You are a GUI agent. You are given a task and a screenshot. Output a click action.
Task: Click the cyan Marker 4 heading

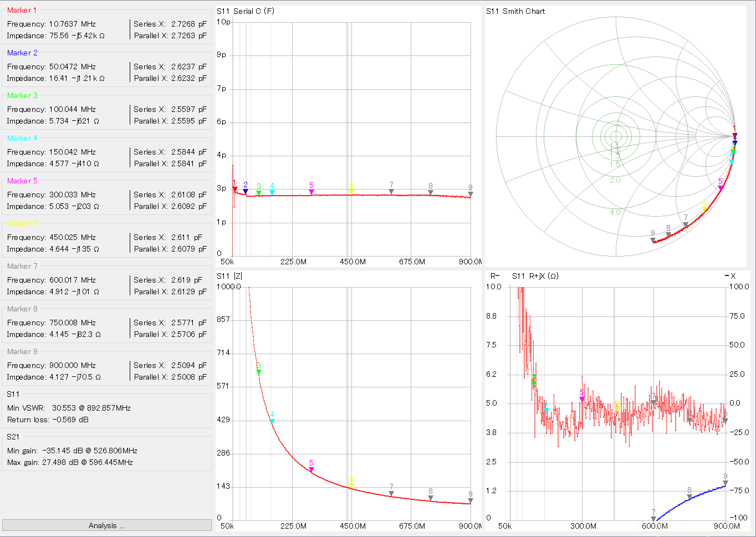[22, 138]
